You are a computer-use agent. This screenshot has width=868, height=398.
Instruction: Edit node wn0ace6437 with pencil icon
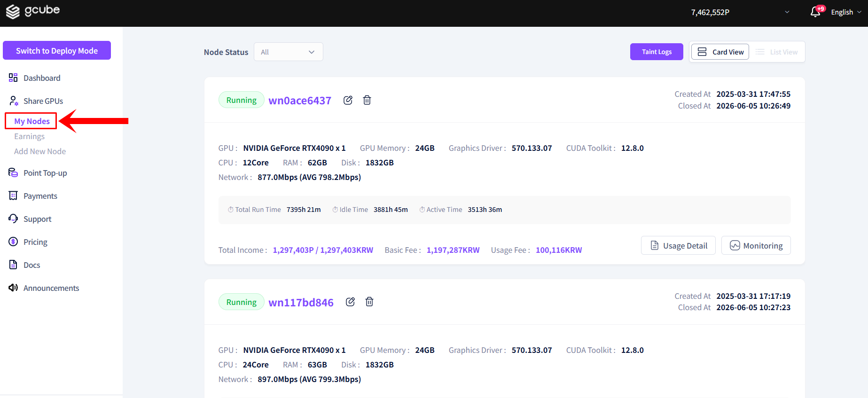(x=348, y=100)
